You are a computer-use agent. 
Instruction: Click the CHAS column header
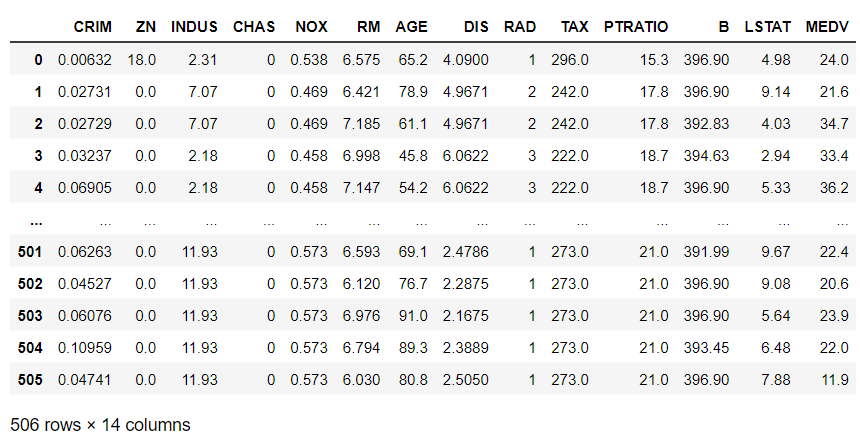(x=254, y=27)
